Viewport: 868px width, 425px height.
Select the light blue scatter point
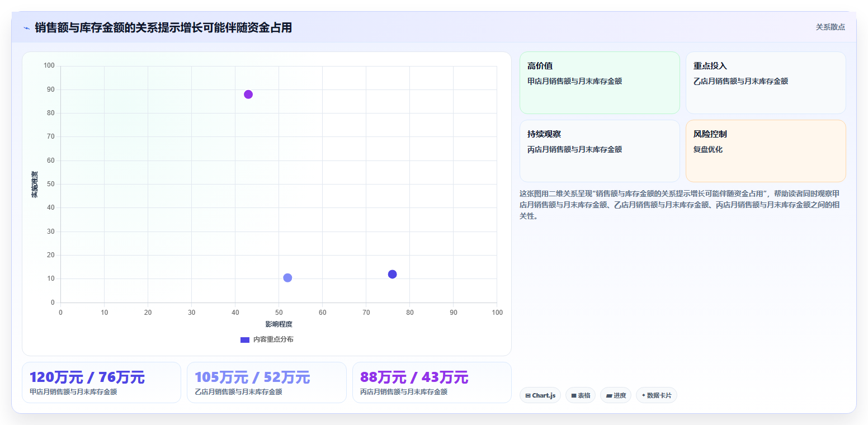[287, 278]
